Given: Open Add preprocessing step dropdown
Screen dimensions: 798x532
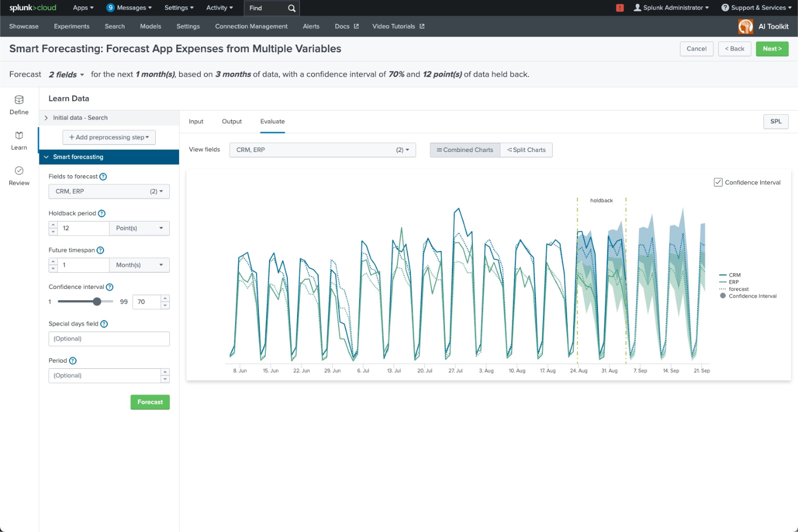Looking at the screenshot, I should 109,137.
